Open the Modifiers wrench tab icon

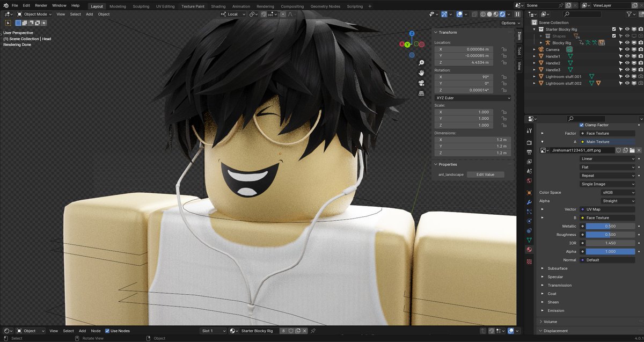(x=529, y=202)
